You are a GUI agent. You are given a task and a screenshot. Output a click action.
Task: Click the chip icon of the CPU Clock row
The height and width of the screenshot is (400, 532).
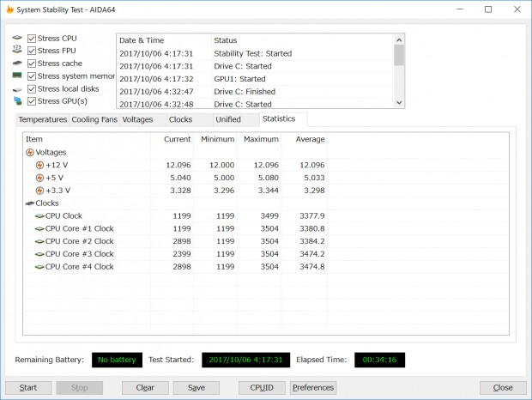39,216
